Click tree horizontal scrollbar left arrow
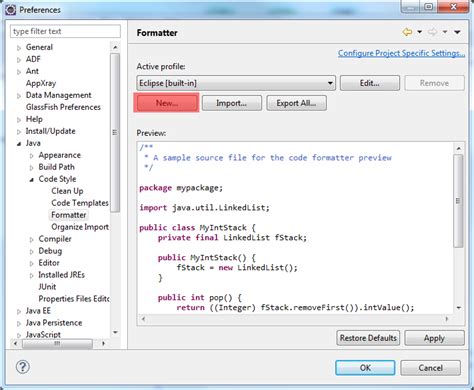Image resolution: width=474 pixels, height=390 pixels. [16, 343]
